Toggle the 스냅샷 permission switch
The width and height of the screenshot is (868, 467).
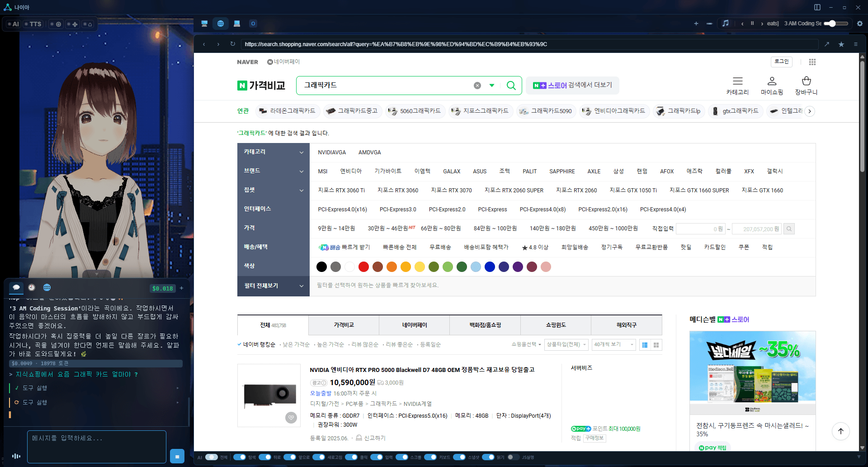[459, 457]
